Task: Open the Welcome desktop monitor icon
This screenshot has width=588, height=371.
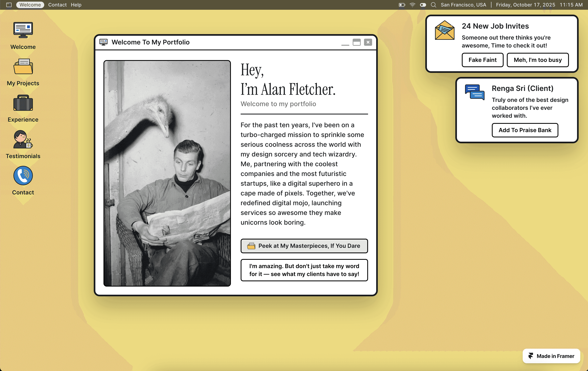Action: click(x=23, y=30)
